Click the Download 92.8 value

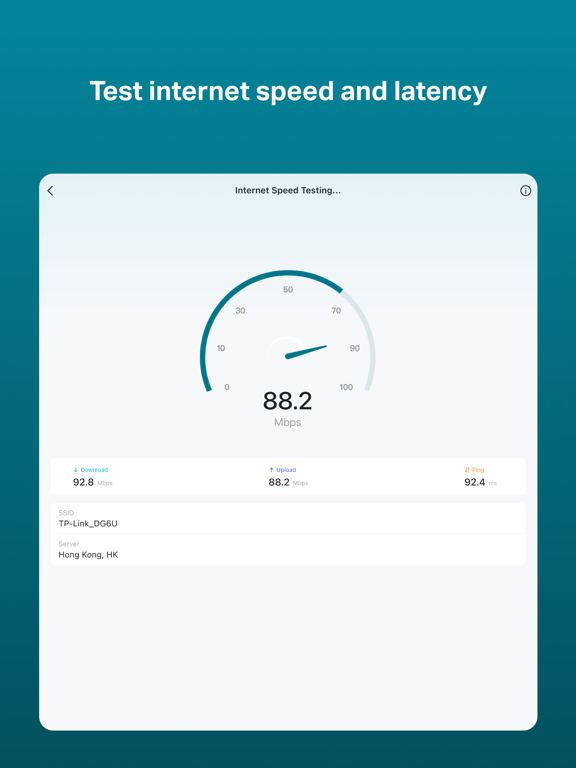[x=83, y=482]
